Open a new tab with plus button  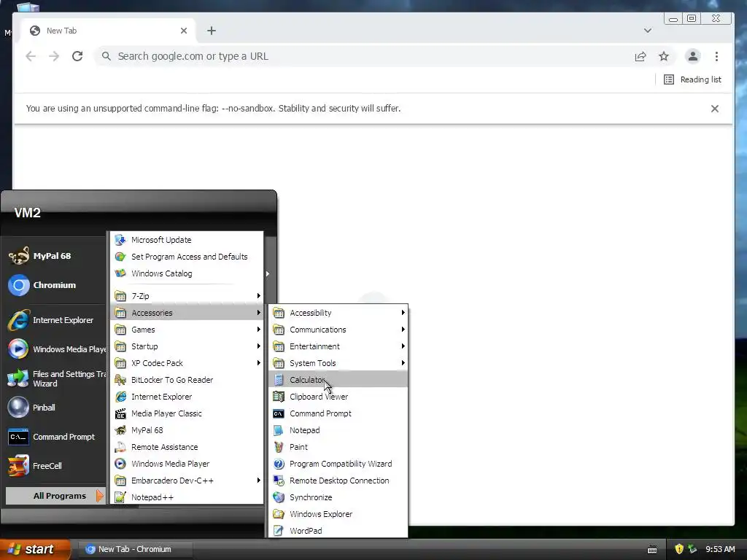pos(212,31)
